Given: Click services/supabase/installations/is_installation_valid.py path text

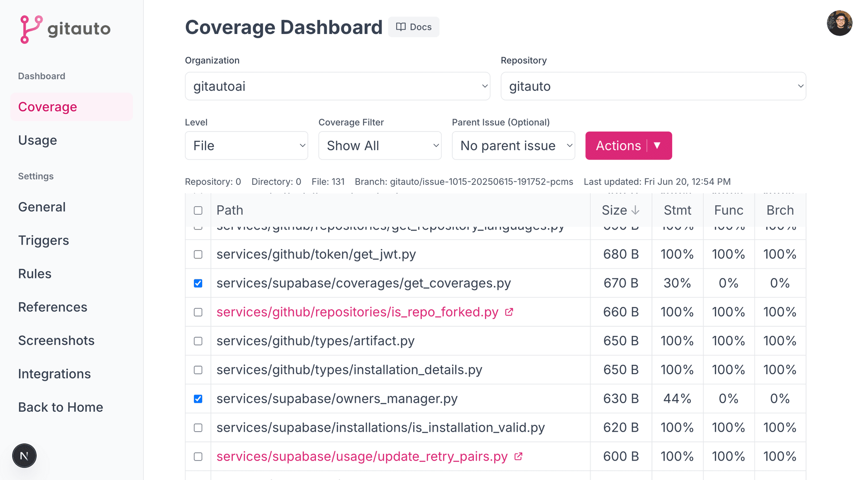Looking at the screenshot, I should pyautogui.click(x=381, y=428).
